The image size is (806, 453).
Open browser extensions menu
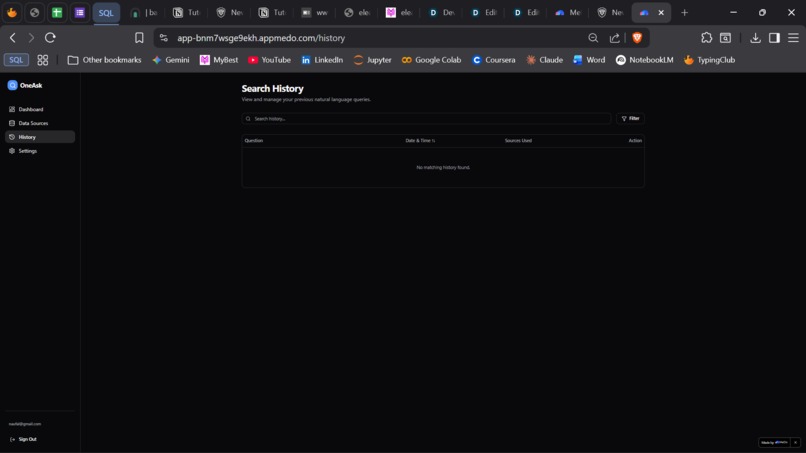(707, 38)
